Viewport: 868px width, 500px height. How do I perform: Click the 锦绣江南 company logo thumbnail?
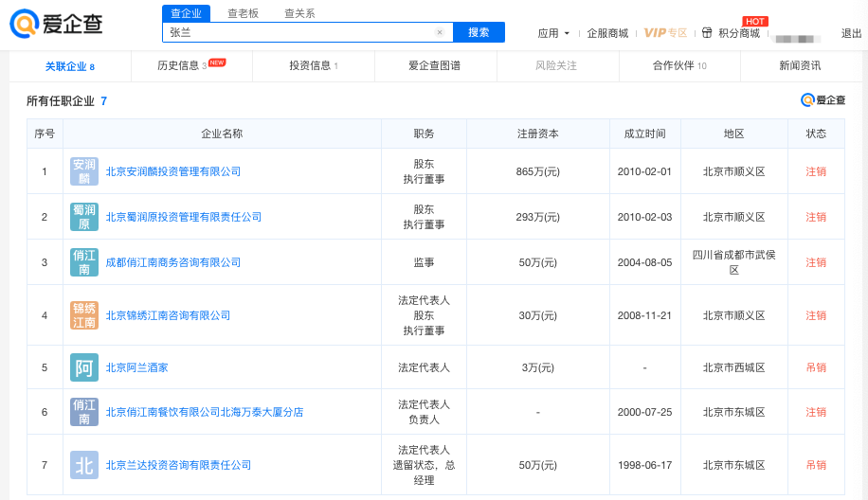[x=84, y=315]
